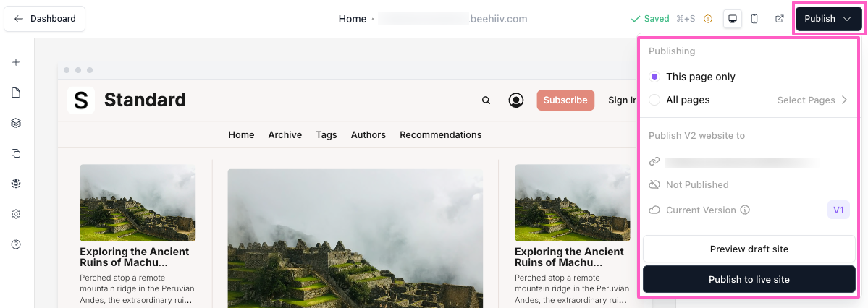Viewport: 868px width, 308px height.
Task: Click Preview draft site button
Action: 749,249
